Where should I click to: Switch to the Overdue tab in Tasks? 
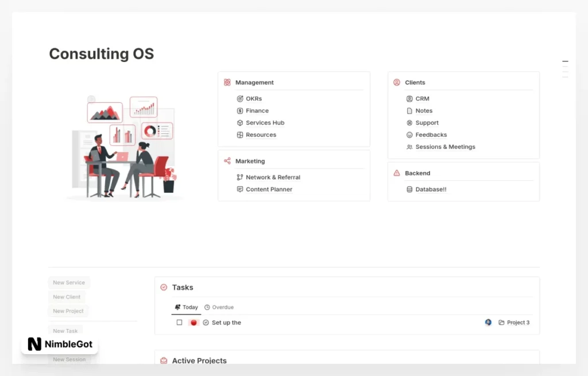pyautogui.click(x=219, y=307)
